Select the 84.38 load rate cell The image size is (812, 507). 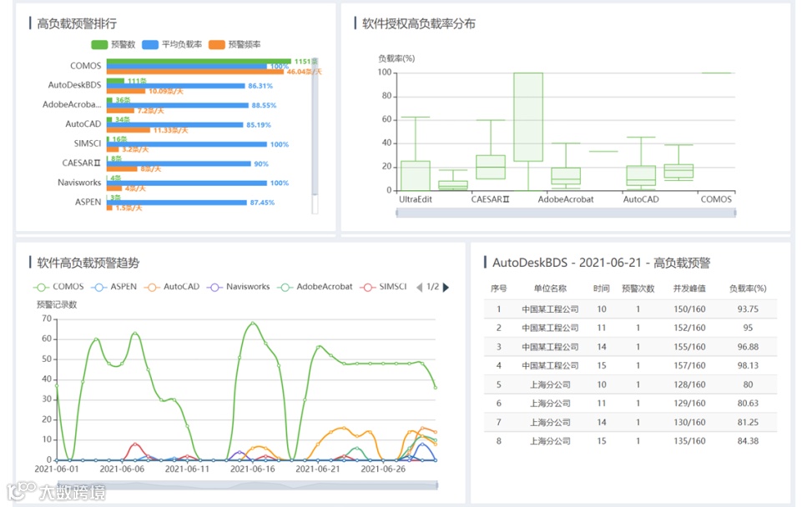click(748, 441)
